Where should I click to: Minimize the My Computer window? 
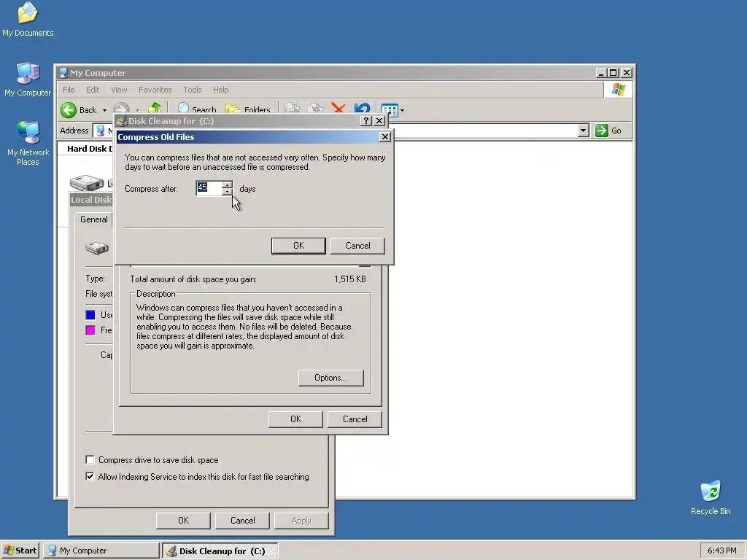pyautogui.click(x=601, y=73)
